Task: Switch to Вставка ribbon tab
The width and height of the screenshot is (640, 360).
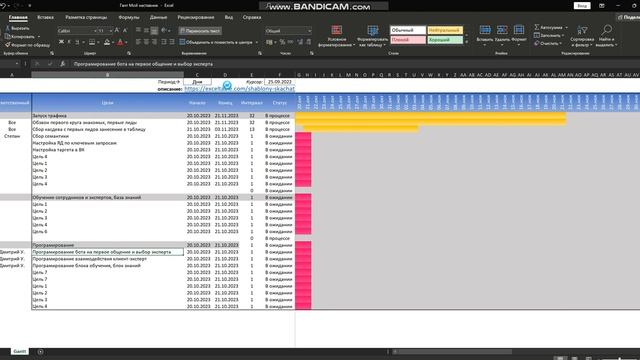Action: coord(45,18)
